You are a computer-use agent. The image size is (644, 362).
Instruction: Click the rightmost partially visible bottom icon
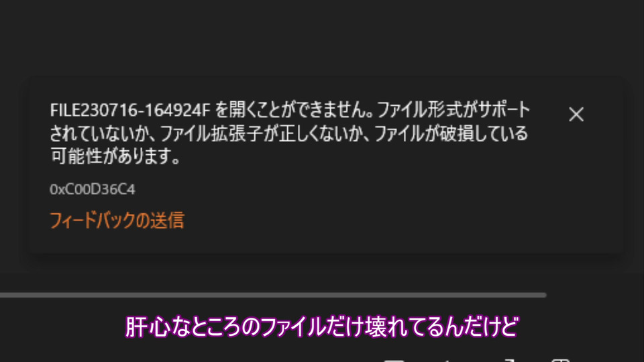click(560, 360)
